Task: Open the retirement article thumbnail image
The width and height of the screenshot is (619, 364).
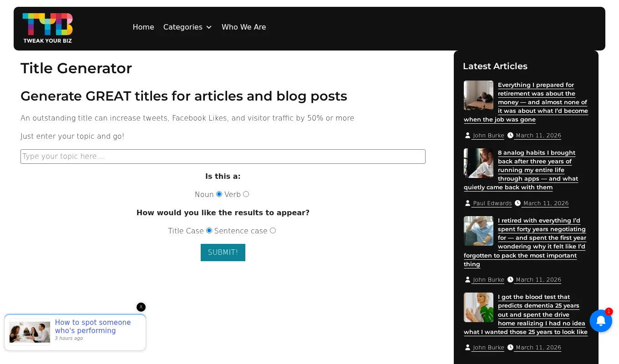Action: 478,96
